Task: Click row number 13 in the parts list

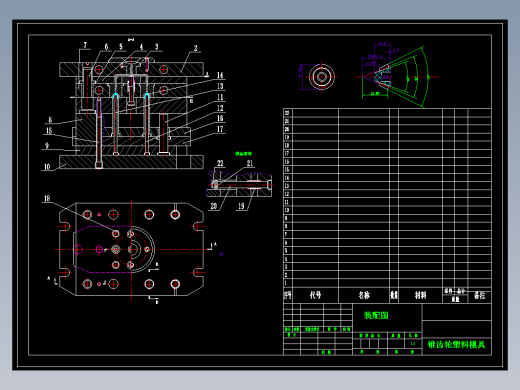Action: (287, 186)
